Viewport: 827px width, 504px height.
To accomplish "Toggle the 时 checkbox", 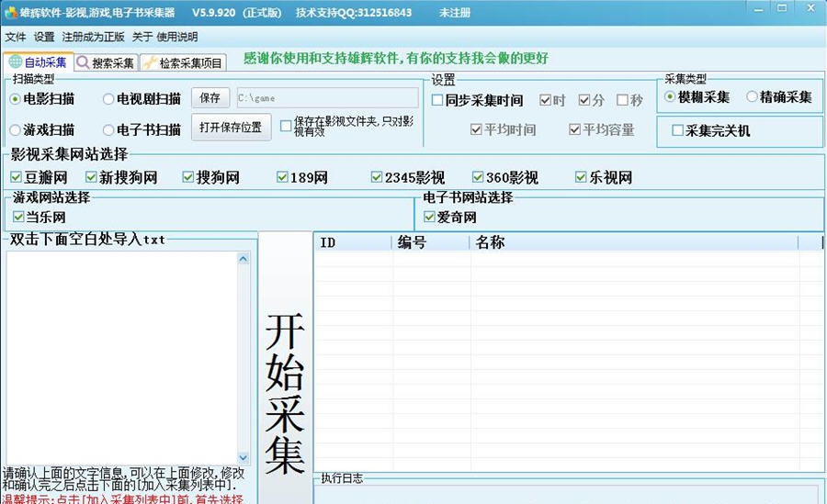I will click(545, 100).
